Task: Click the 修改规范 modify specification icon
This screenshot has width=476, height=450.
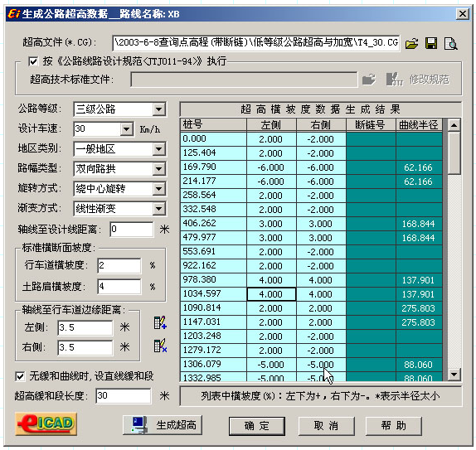Action: pyautogui.click(x=395, y=80)
